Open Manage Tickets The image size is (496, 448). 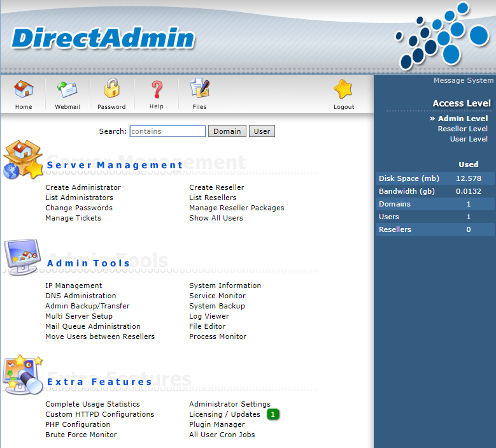(73, 218)
